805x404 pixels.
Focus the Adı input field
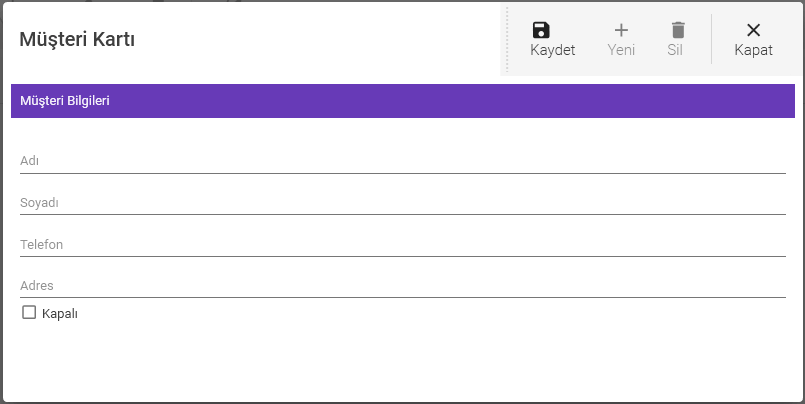(401, 161)
